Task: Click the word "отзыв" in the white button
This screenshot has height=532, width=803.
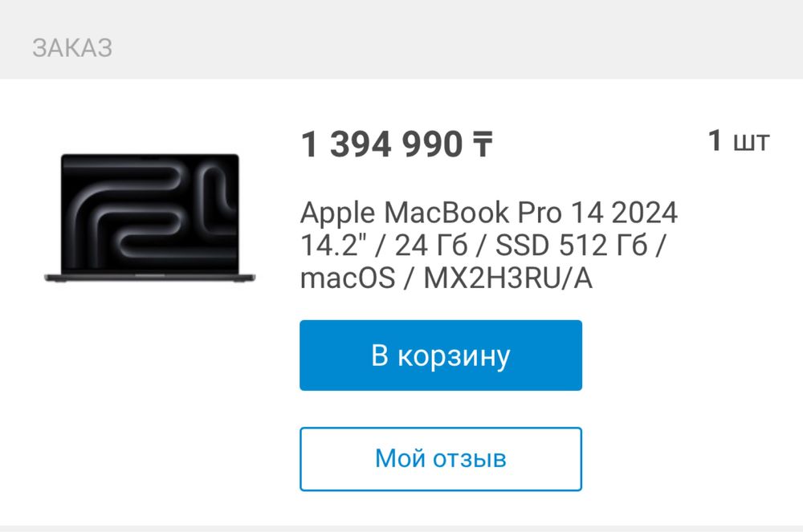Action: point(470,459)
